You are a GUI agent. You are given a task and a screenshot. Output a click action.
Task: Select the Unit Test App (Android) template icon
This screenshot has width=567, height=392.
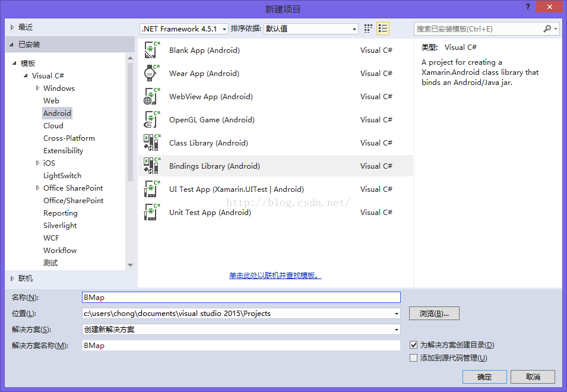pos(152,212)
